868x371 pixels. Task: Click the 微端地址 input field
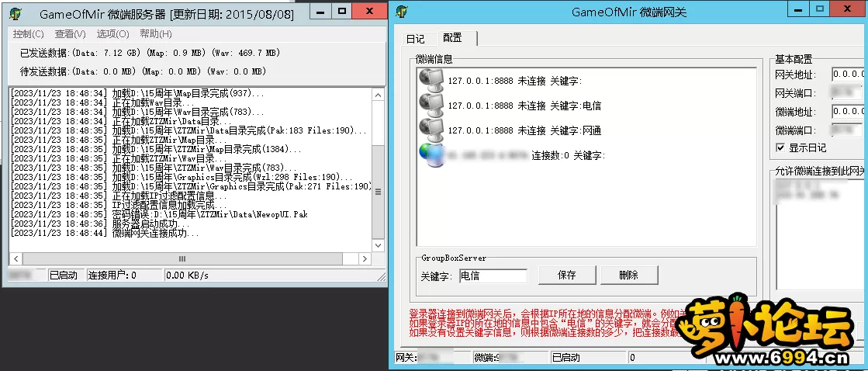pos(848,111)
